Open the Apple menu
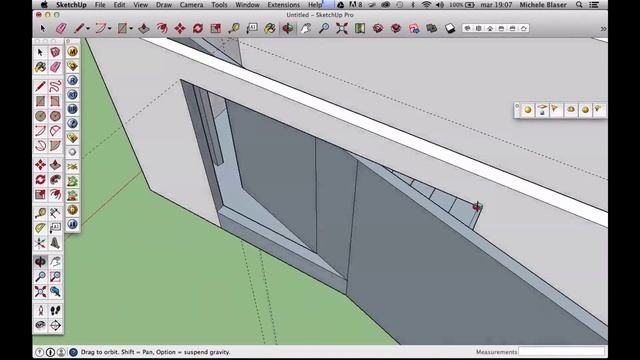The image size is (640, 360). click(x=44, y=5)
